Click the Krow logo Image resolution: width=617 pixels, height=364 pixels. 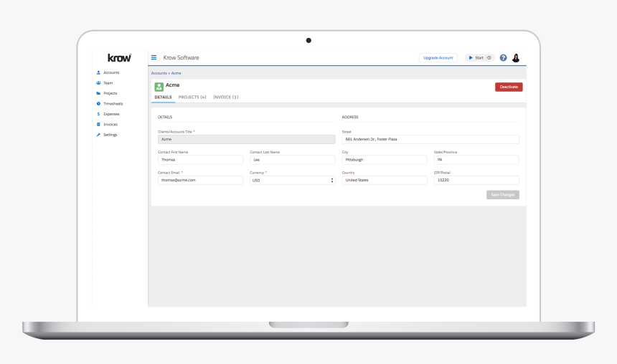point(119,58)
